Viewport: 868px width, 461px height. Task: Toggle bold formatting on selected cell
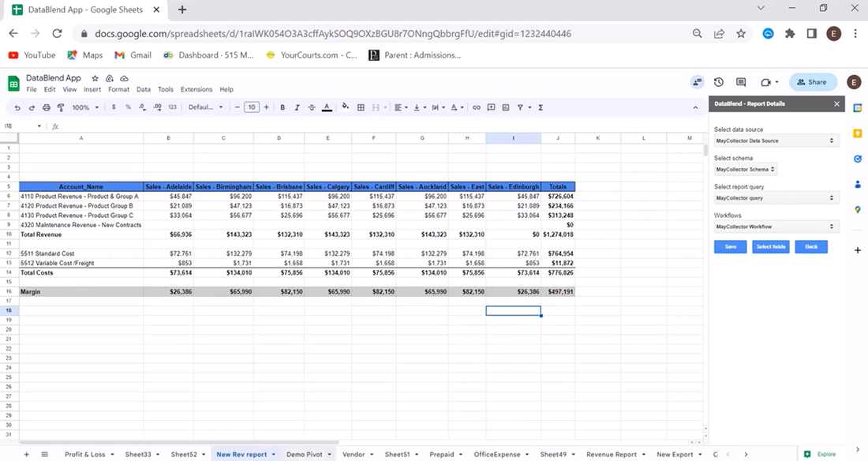(x=282, y=107)
